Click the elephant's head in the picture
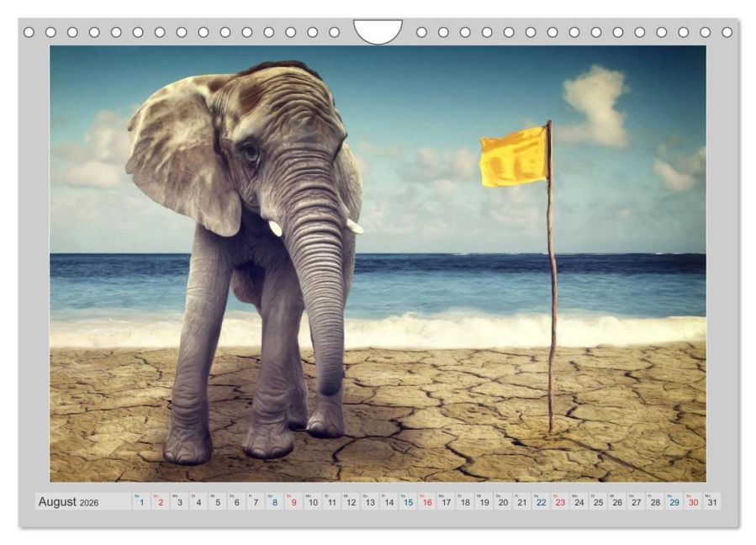756x545 pixels. tap(270, 145)
